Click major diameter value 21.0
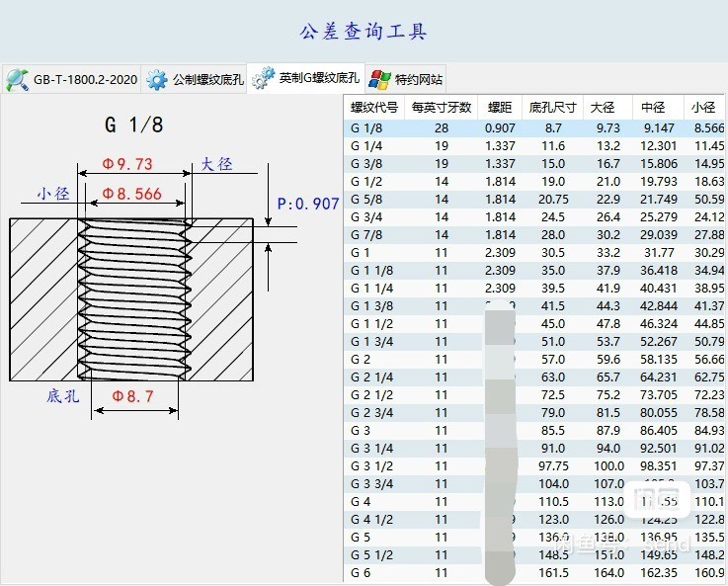Screen dimensions: 728x586 pyautogui.click(x=608, y=182)
